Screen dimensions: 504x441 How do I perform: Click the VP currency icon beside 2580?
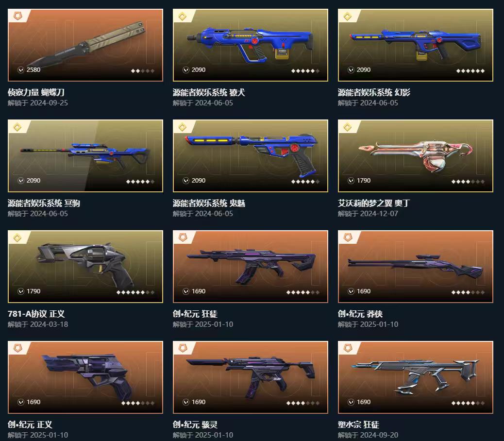pyautogui.click(x=21, y=70)
